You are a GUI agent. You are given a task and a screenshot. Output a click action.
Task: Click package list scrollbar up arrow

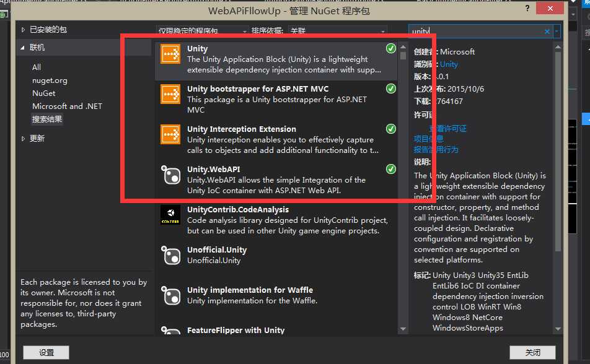(403, 47)
